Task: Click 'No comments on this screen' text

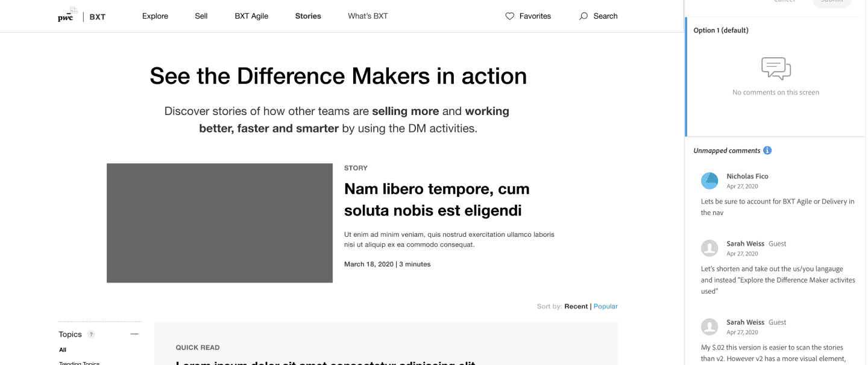Action: (x=776, y=93)
